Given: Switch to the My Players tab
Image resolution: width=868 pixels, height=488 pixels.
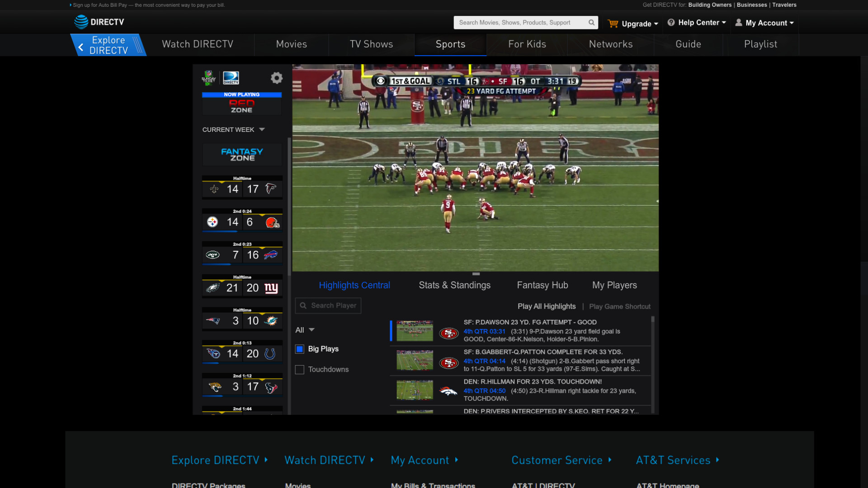Looking at the screenshot, I should click(614, 285).
